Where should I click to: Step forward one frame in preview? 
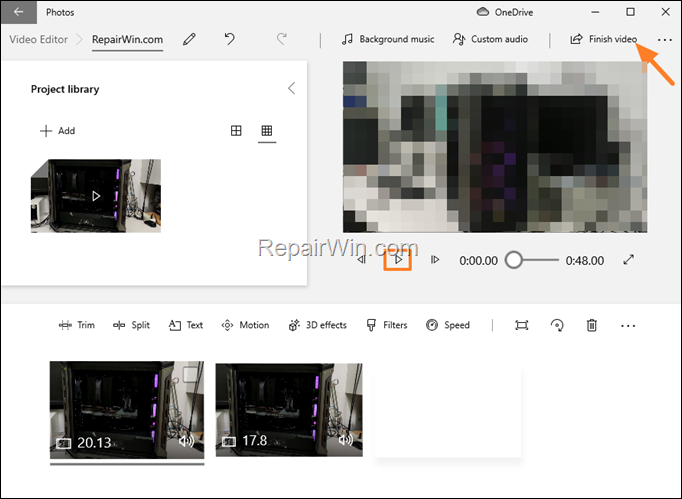pos(435,260)
